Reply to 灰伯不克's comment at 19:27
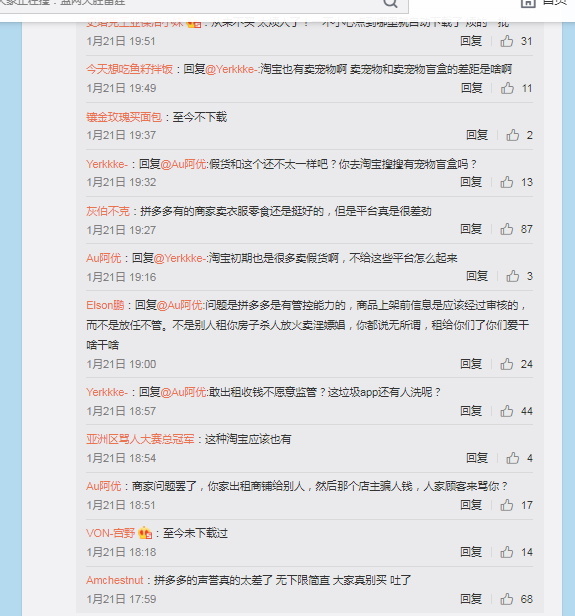Viewport: 575px width, 616px height. (471, 229)
